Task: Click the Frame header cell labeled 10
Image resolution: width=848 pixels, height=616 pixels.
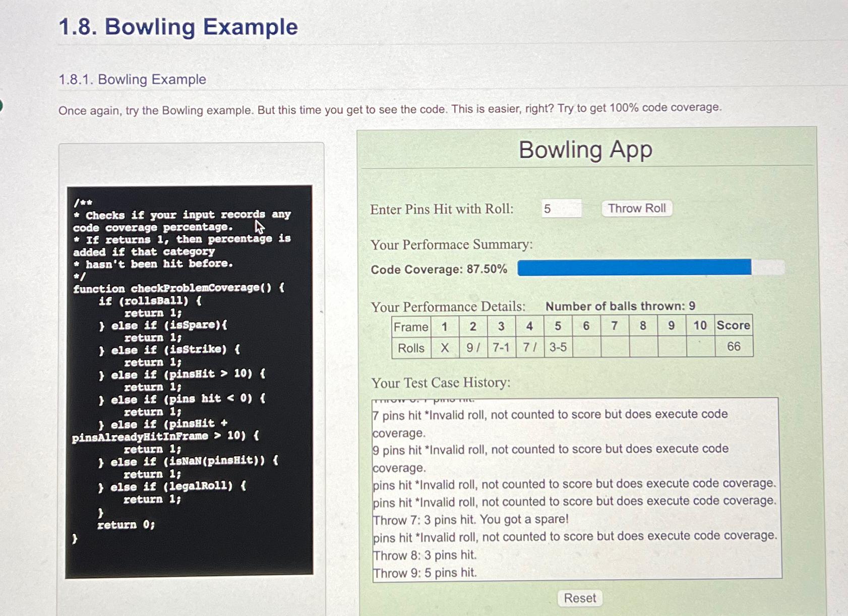Action: click(700, 326)
